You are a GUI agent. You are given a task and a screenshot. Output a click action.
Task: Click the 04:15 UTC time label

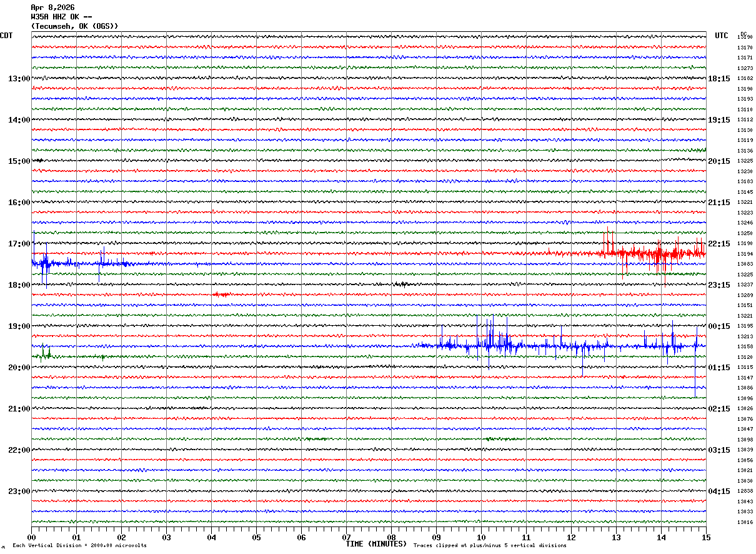click(719, 491)
